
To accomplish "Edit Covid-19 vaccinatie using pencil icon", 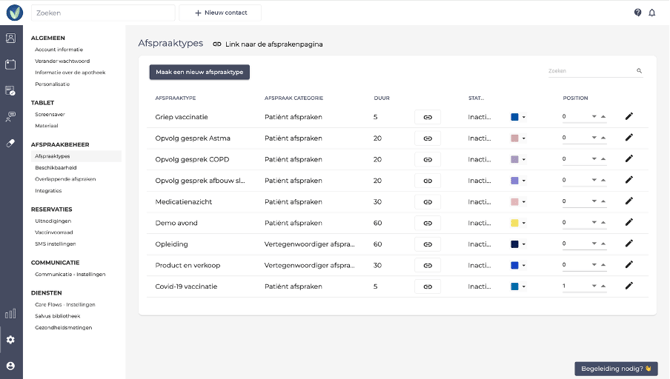I will 629,286.
